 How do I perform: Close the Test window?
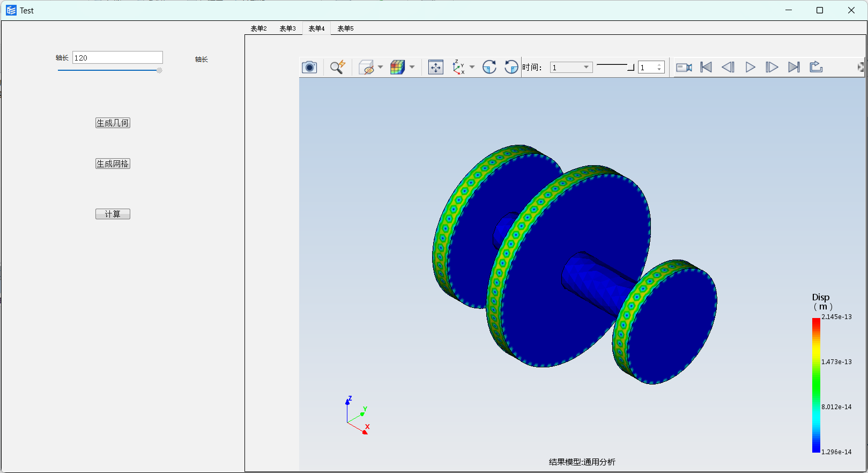point(851,10)
